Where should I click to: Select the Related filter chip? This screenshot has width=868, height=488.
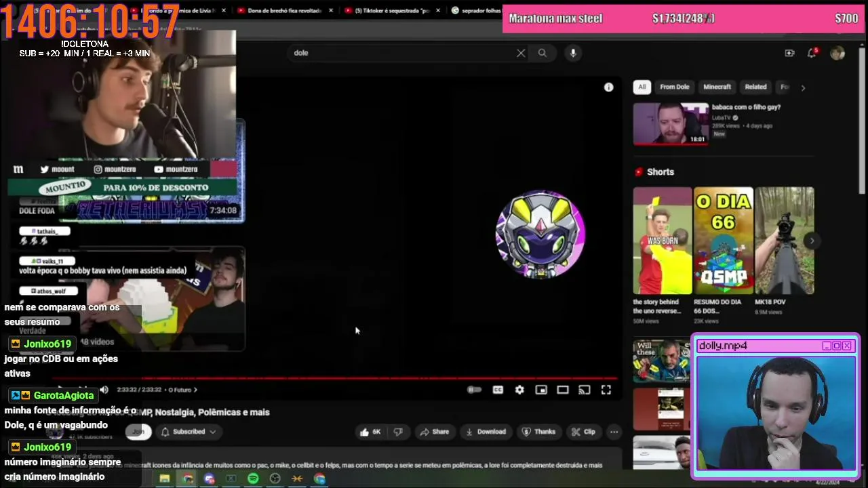click(x=755, y=87)
